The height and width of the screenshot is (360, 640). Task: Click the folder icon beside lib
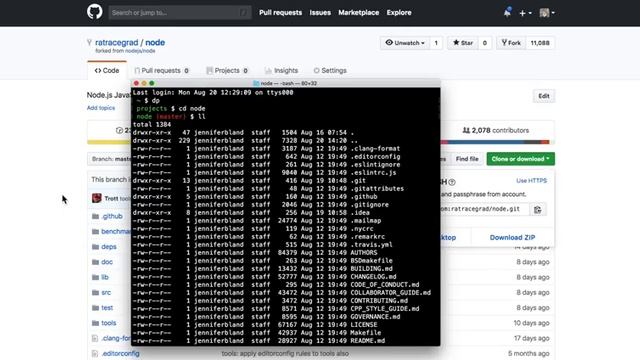pos(96,277)
